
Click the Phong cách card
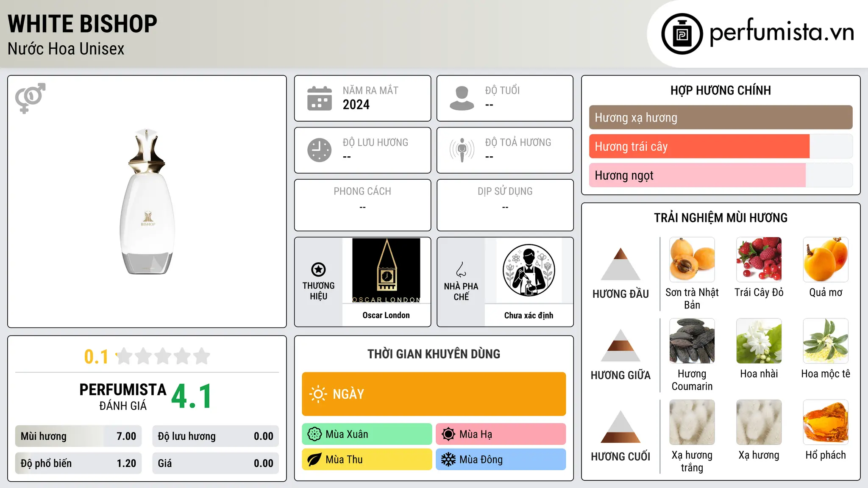pyautogui.click(x=362, y=205)
